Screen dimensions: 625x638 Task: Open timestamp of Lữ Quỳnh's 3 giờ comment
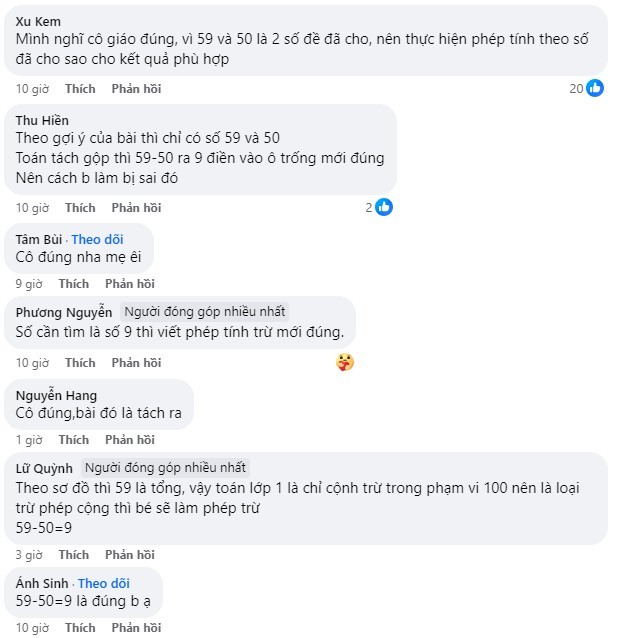[x=27, y=555]
